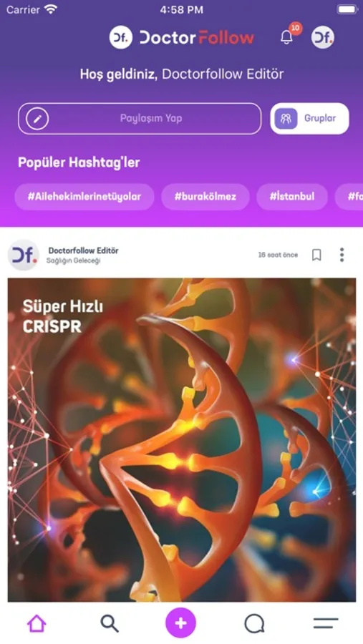Tap the post author's Df avatar
The image size is (363, 644).
(24, 255)
